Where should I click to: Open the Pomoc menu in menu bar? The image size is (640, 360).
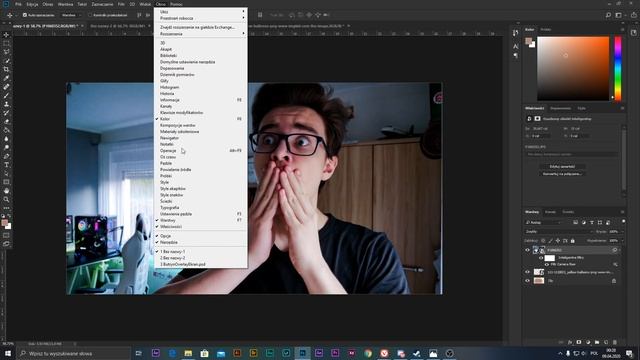tap(176, 4)
